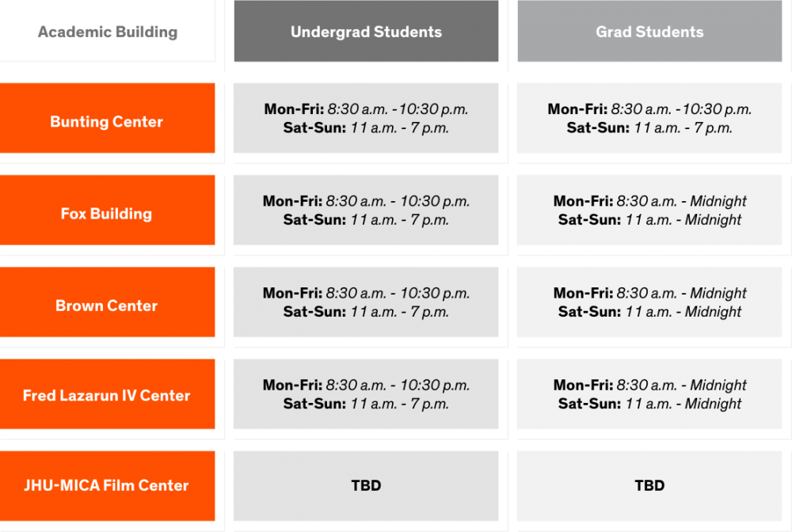Click Brown Center undergrad hours cell
The image size is (792, 532).
366,302
